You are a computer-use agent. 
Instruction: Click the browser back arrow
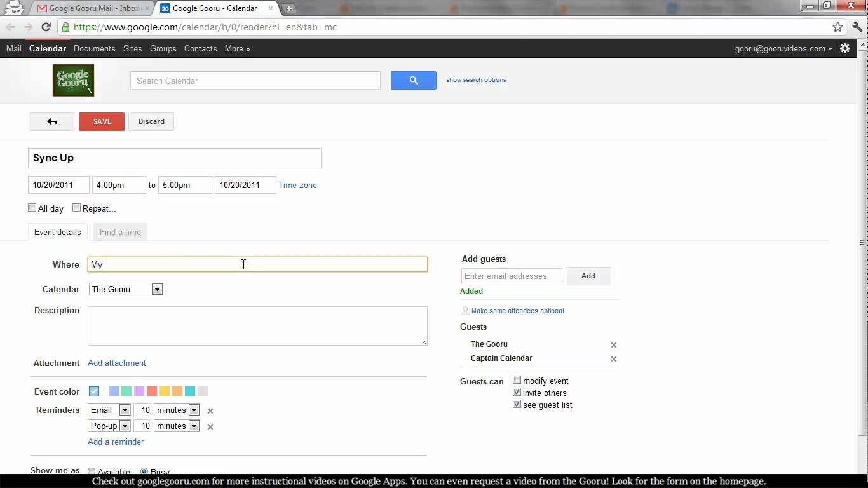coord(10,27)
